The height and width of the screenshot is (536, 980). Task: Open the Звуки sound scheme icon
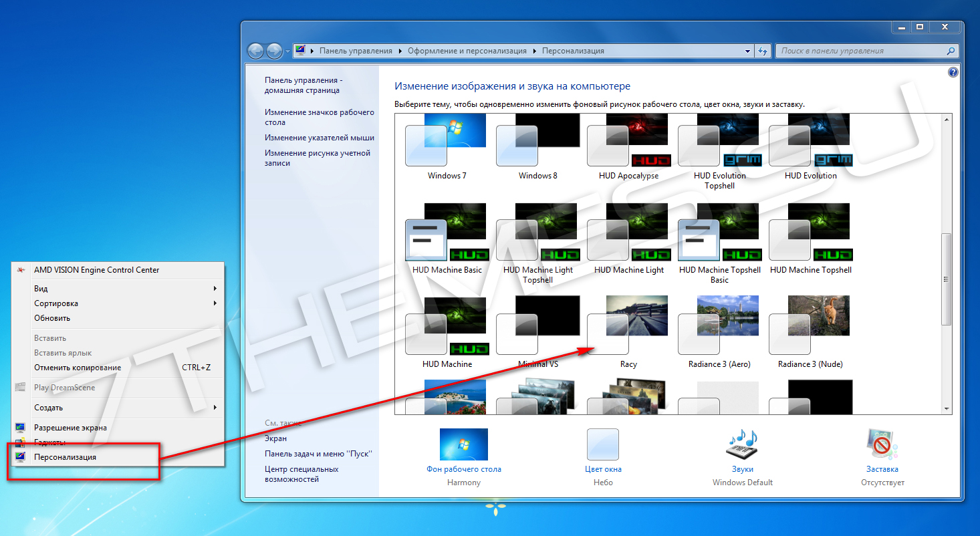(743, 444)
